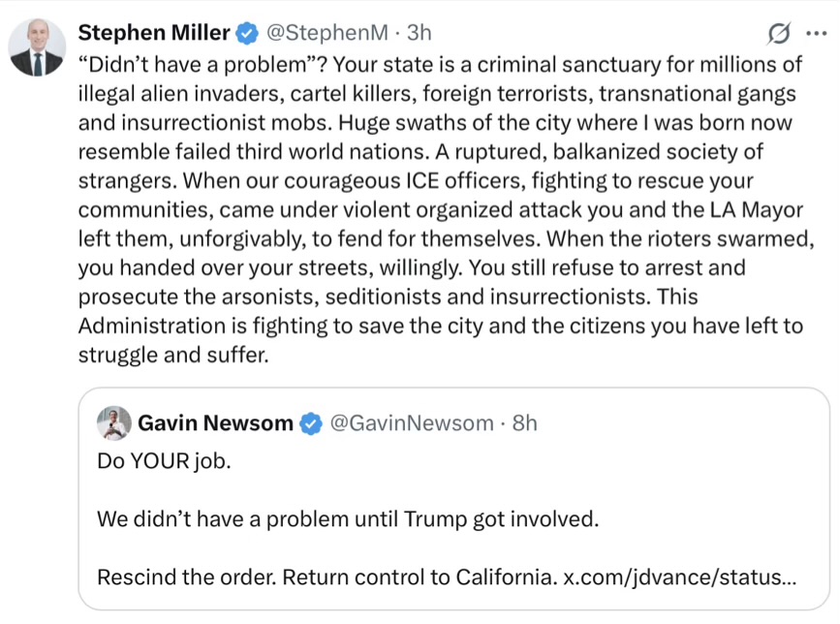Visit the @GavinNewsom handle
Image resolution: width=840 pixels, height=624 pixels.
(x=412, y=423)
